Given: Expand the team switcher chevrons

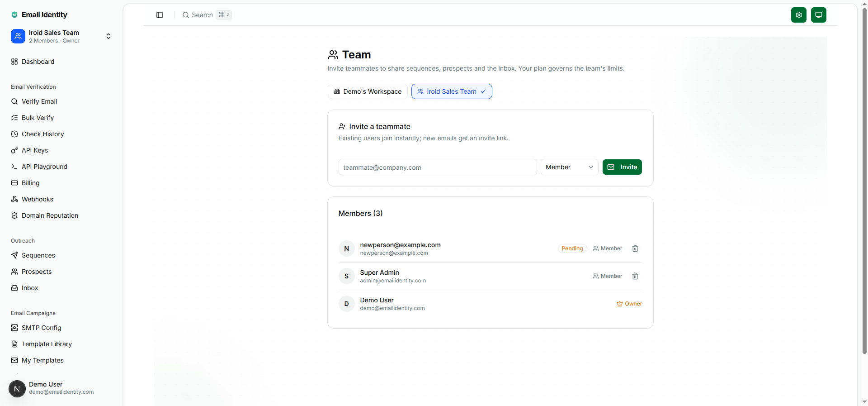Looking at the screenshot, I should (108, 36).
